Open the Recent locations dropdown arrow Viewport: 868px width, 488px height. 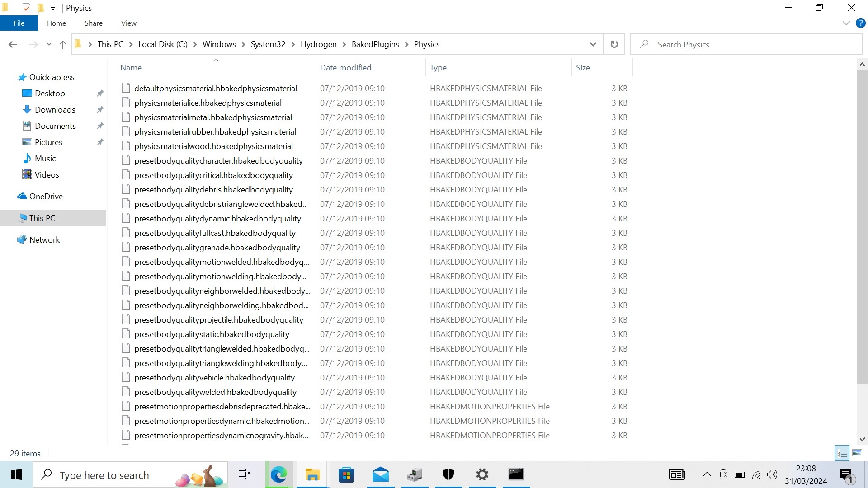pyautogui.click(x=49, y=44)
